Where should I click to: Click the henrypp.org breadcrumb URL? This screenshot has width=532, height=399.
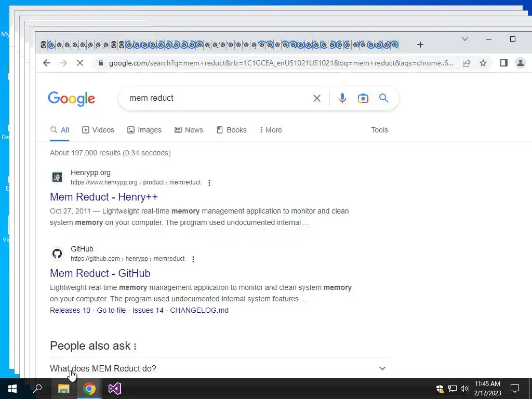pyautogui.click(x=136, y=182)
